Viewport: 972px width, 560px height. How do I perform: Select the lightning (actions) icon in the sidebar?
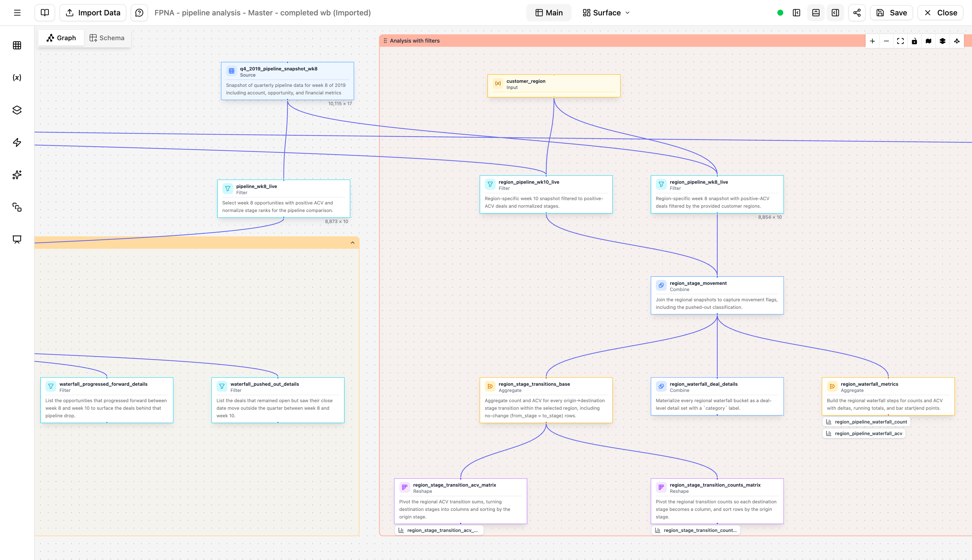pos(17,142)
